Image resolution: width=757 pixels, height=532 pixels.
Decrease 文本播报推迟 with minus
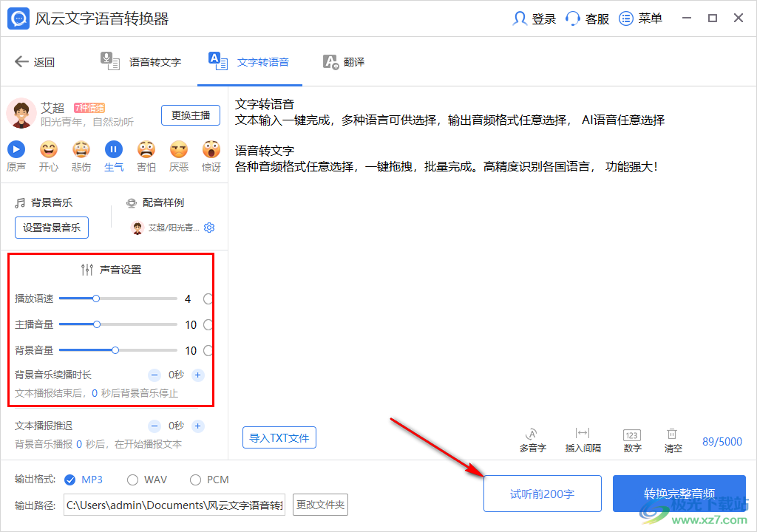click(154, 426)
